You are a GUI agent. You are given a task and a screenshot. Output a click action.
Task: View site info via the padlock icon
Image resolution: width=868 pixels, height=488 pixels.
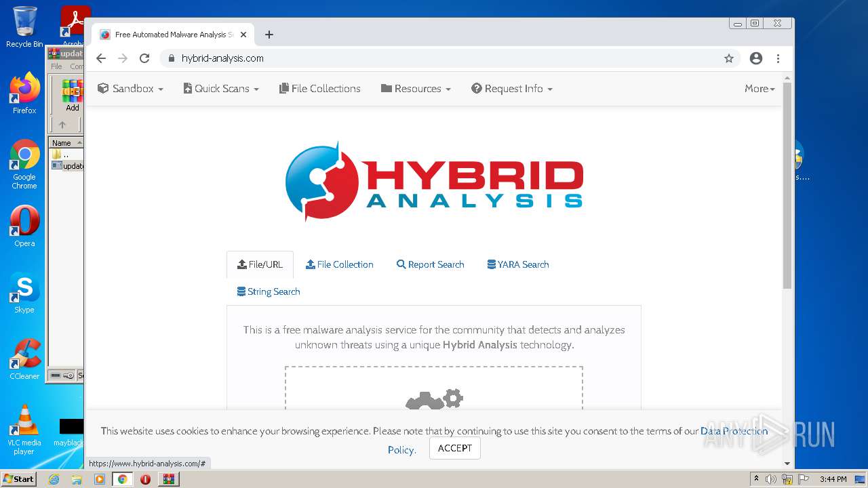coord(171,58)
